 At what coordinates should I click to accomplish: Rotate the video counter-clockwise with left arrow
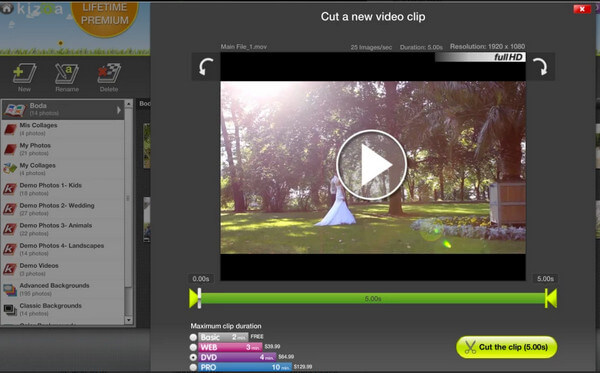[206, 67]
